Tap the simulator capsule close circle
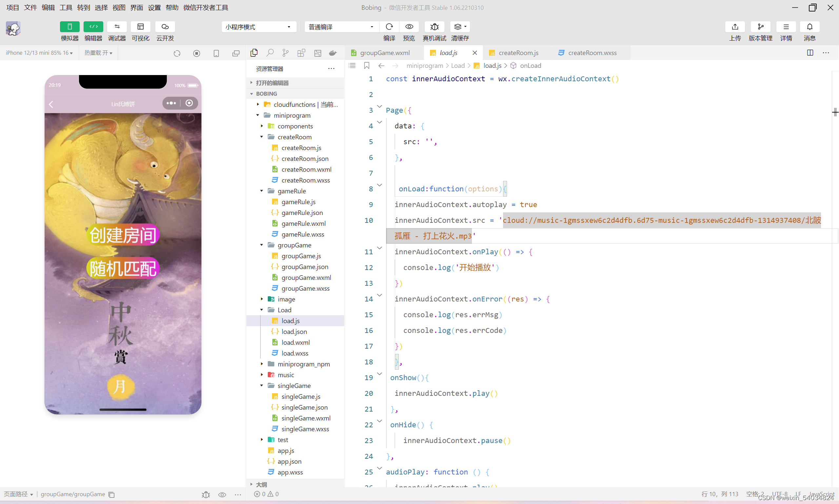This screenshot has width=839, height=504. pos(189,103)
